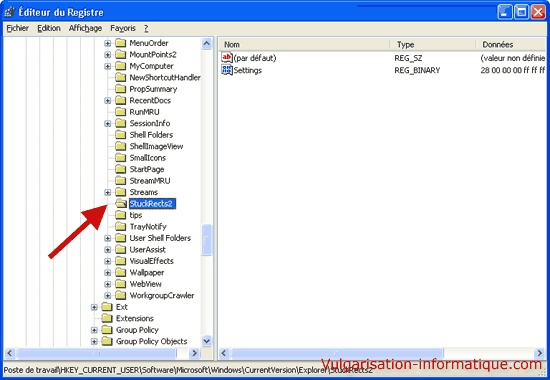Click the ShellImageView folder icon
Screen dimensions: 550x380
tap(121, 146)
